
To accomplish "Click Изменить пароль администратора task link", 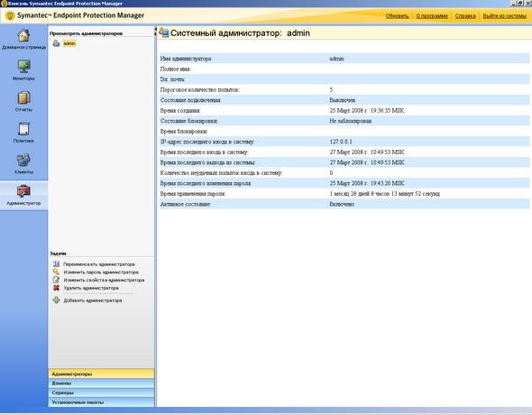I will 101,272.
